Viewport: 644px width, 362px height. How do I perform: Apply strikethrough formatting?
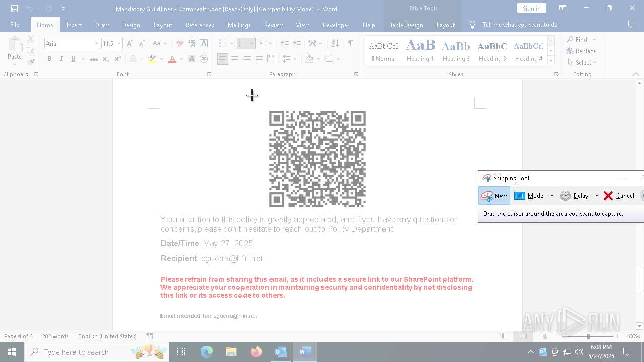(93, 59)
